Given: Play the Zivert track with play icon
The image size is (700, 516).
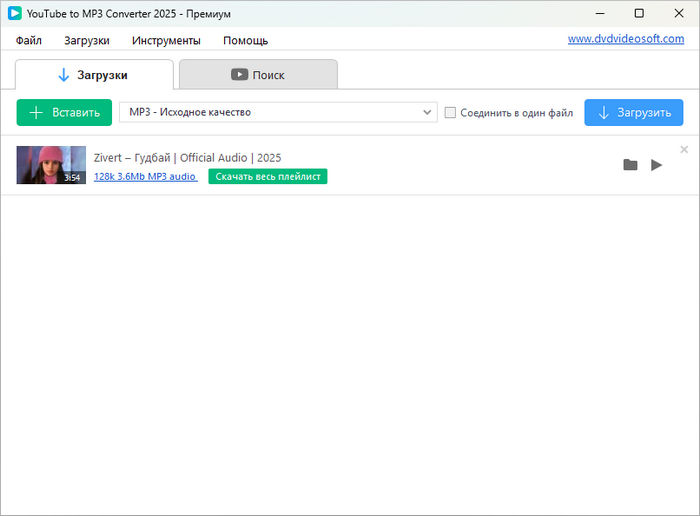Looking at the screenshot, I should click(656, 165).
